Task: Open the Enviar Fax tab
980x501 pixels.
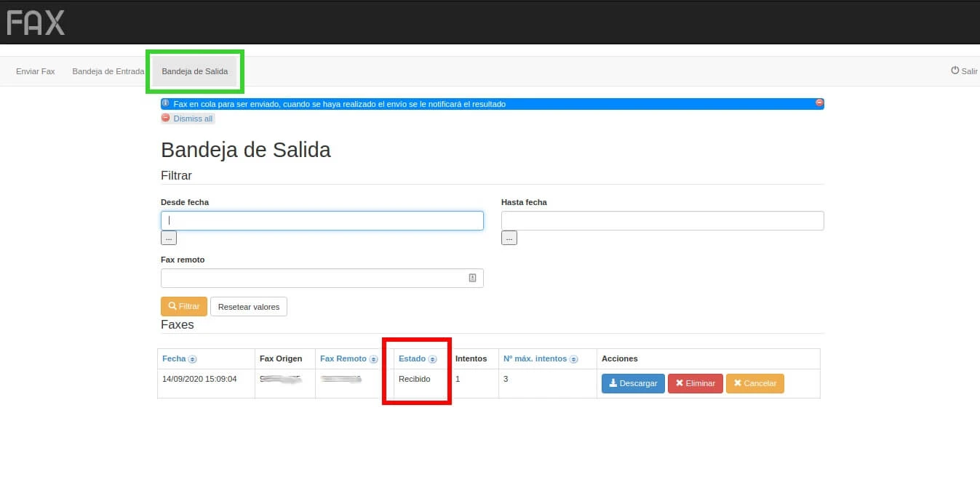Action: pos(36,71)
